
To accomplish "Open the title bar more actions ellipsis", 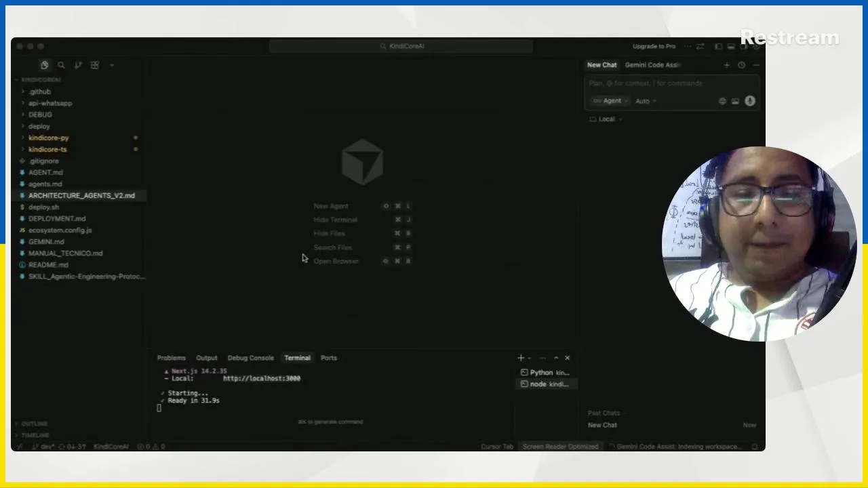I will [688, 46].
